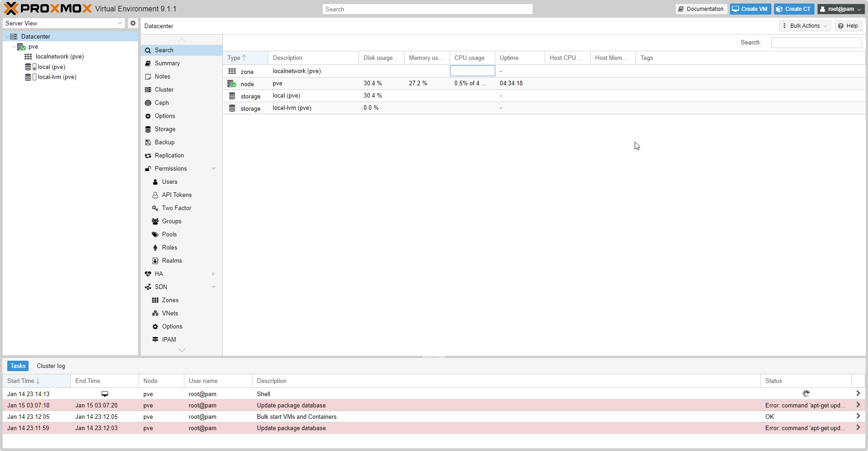Image resolution: width=868 pixels, height=451 pixels.
Task: Click the gear icon beside Server View
Action: (x=133, y=23)
